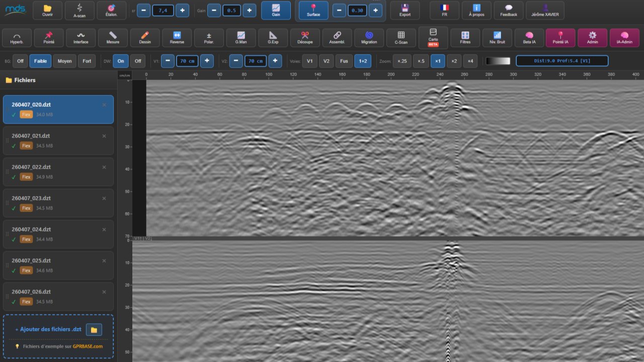Increase Surface value with plus button
The width and height of the screenshot is (644, 362).
[375, 10]
